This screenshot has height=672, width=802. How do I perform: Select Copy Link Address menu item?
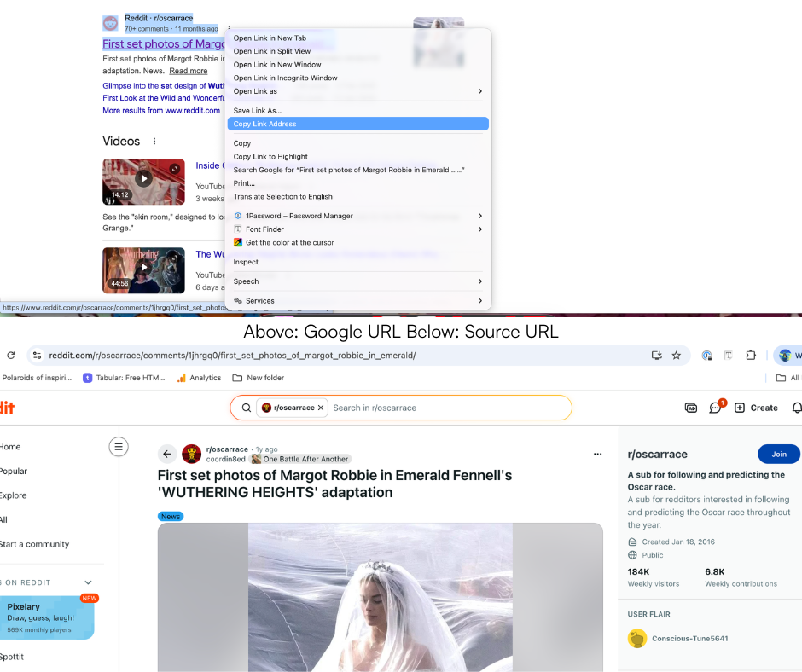coord(357,124)
